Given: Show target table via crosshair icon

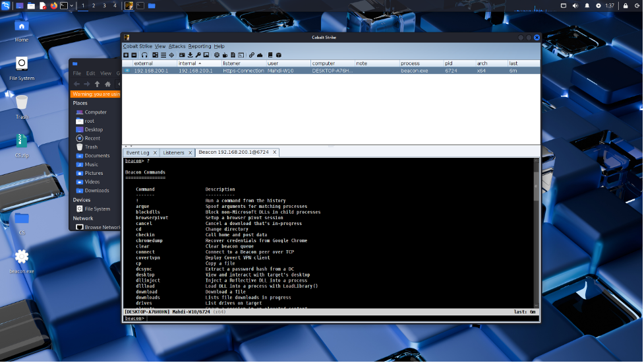Looking at the screenshot, I should pyautogui.click(x=171, y=55).
